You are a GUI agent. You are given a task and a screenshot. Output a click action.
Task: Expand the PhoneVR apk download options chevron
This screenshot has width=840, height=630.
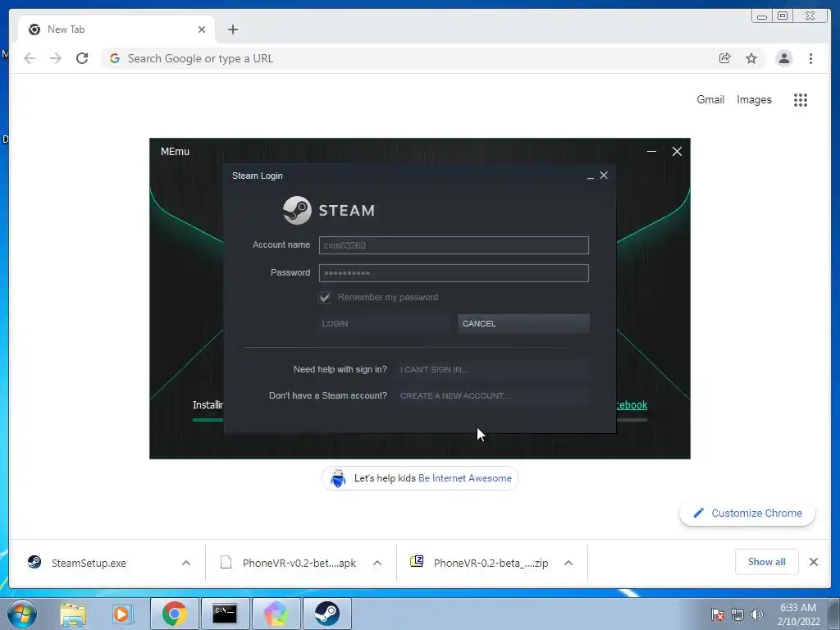(377, 563)
